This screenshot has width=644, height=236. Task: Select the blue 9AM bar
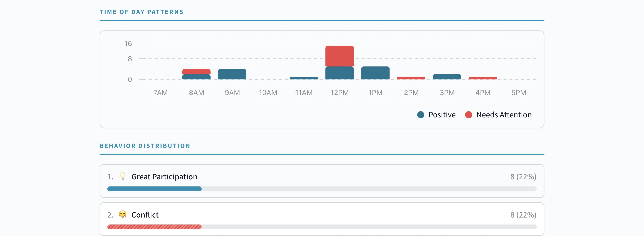pos(232,74)
